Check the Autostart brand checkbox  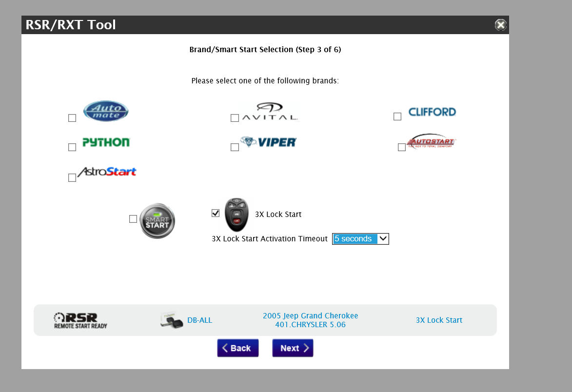click(x=402, y=147)
